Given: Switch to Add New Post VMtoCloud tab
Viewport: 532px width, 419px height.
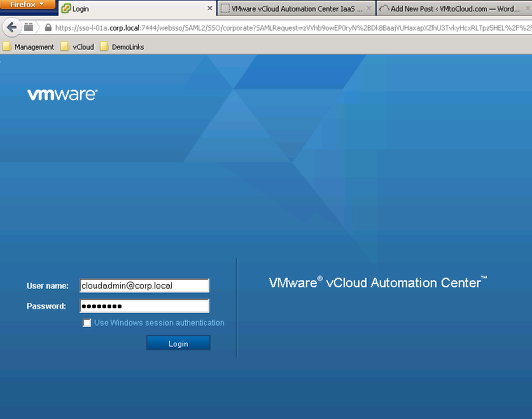Looking at the screenshot, I should click(x=454, y=9).
